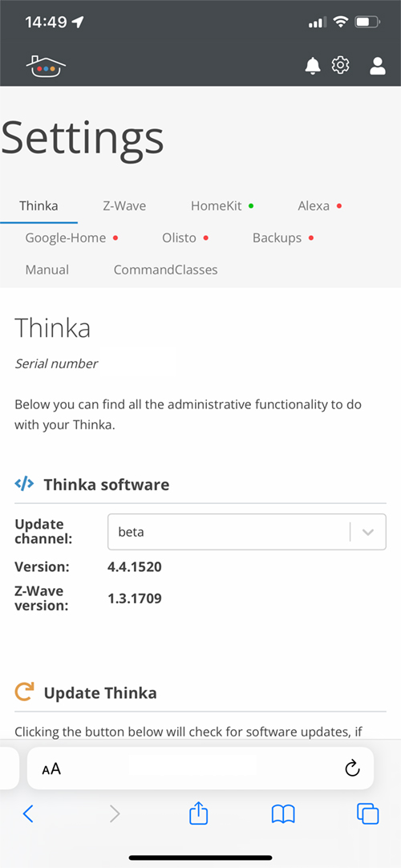This screenshot has height=868, width=401.
Task: Open Safari bookmarks
Action: click(283, 813)
